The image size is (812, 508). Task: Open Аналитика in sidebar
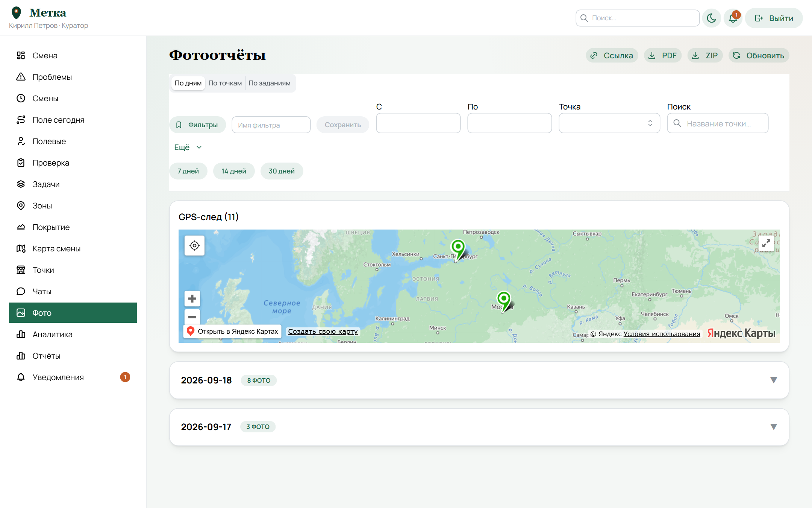pyautogui.click(x=73, y=334)
